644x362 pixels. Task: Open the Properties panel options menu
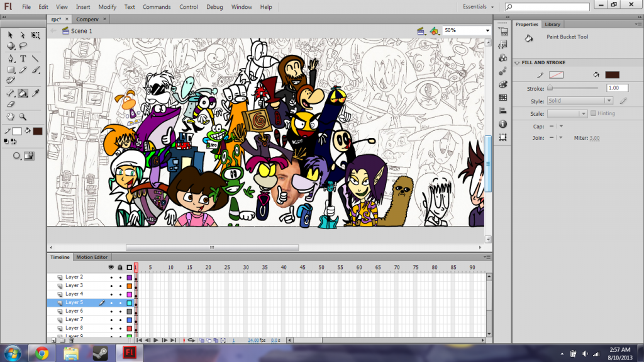638,25
